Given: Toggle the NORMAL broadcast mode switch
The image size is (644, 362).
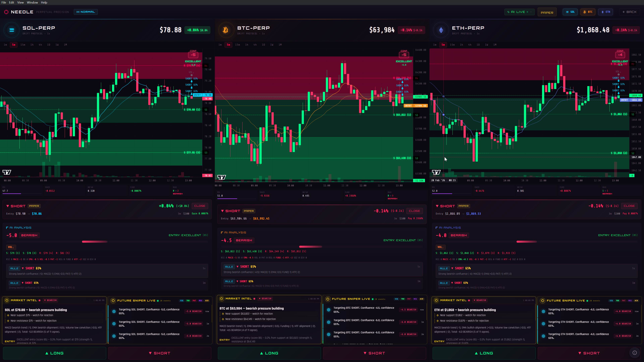Looking at the screenshot, I should pos(86,12).
